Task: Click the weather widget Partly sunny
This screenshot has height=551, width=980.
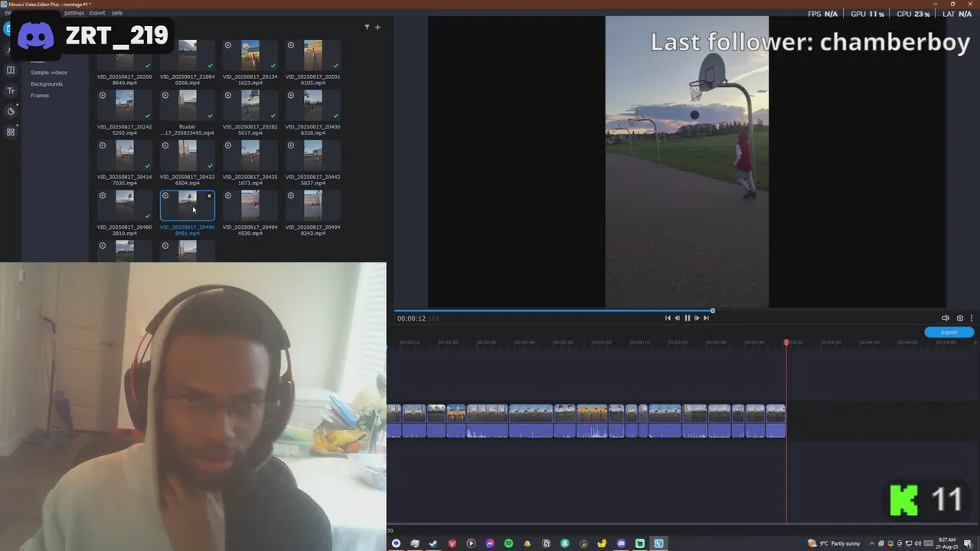Action: point(834,543)
